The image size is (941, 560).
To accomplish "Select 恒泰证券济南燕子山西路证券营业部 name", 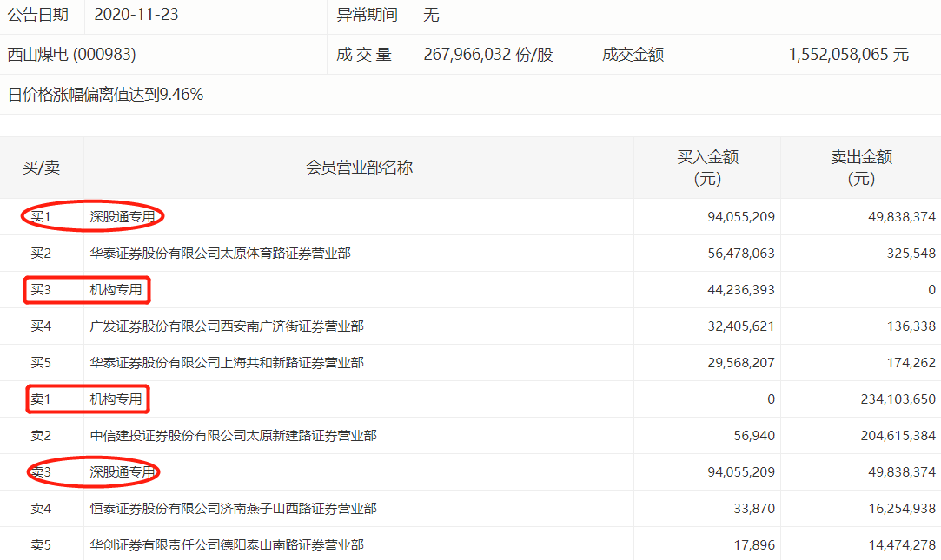I will (234, 509).
